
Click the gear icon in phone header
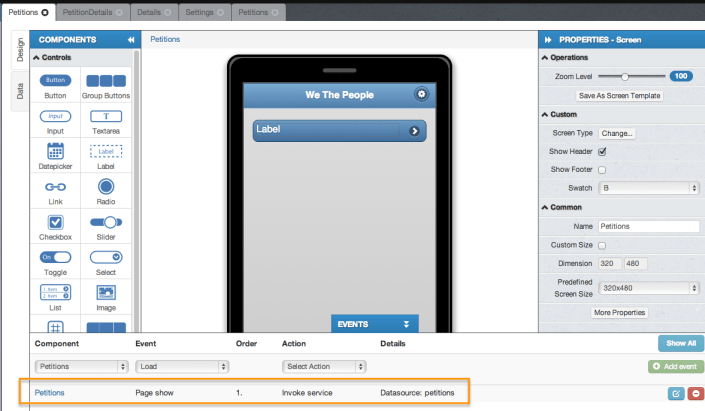tap(421, 94)
